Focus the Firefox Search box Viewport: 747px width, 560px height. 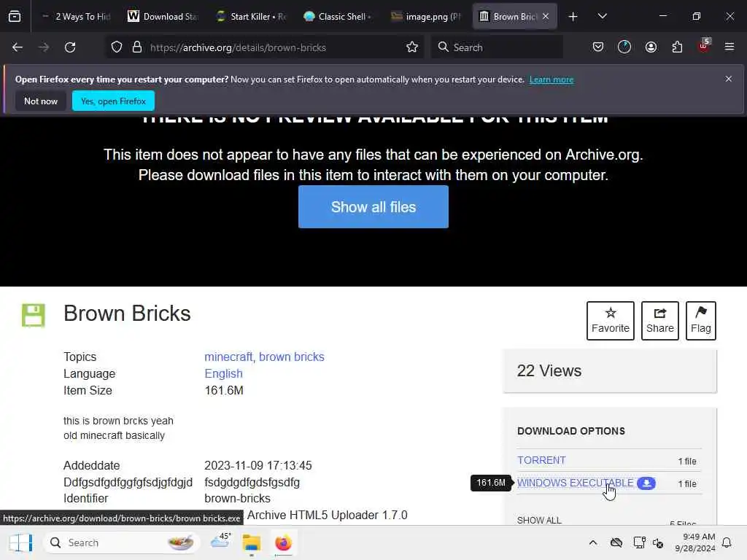point(497,47)
